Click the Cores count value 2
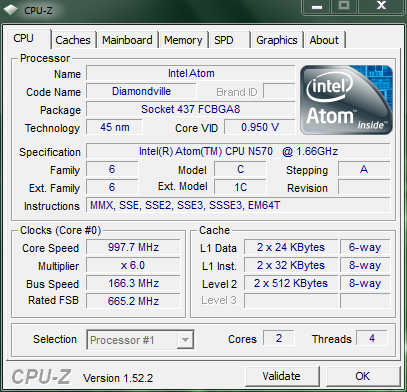This screenshot has width=407, height=392. coord(279,338)
